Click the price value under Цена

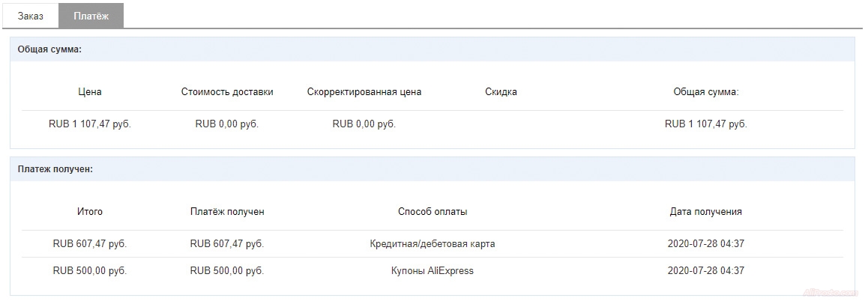tap(90, 124)
